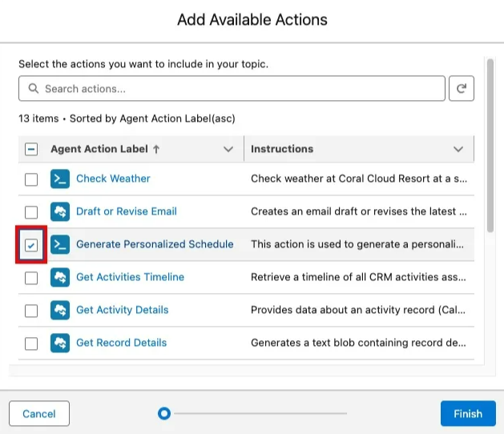This screenshot has width=504, height=434.
Task: Click the refresh actions icon button
Action: point(461,88)
